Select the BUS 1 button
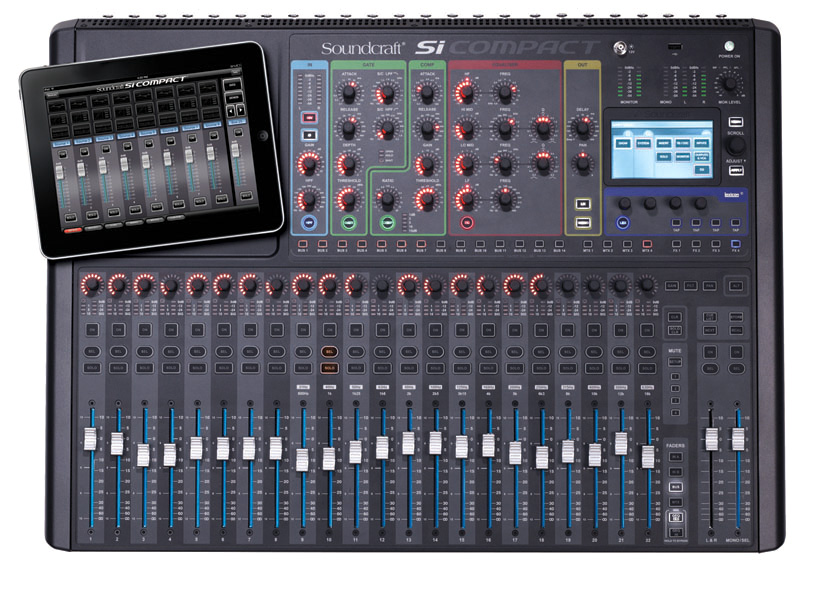Screen dimensions: 813x591 point(303,244)
